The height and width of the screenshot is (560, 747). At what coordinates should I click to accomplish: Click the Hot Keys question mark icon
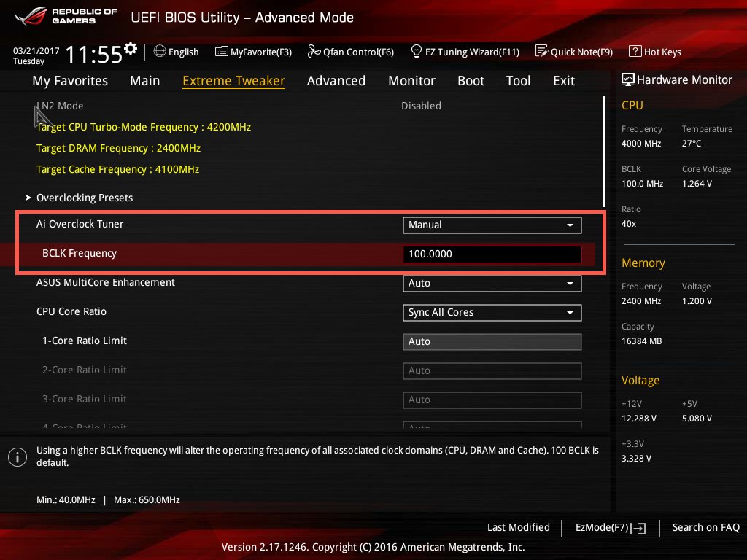(x=635, y=51)
